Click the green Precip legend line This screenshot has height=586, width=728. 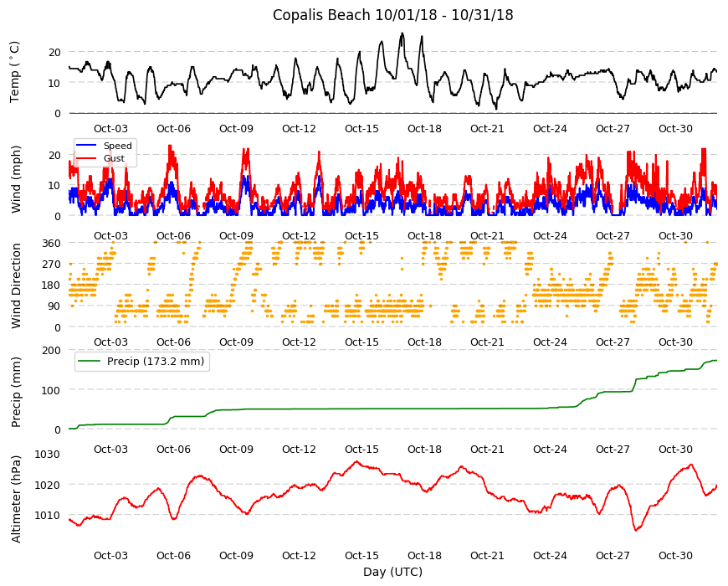coord(90,361)
